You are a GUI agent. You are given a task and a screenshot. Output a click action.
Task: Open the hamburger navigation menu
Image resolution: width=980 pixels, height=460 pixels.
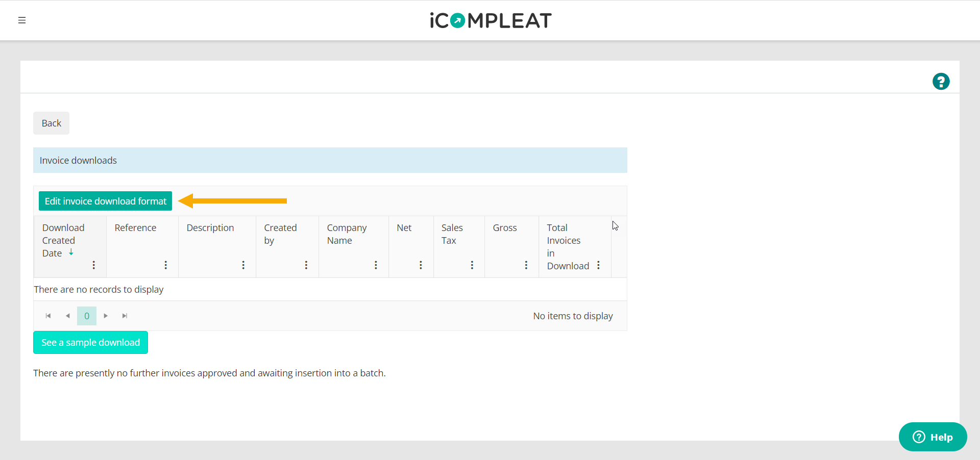(x=22, y=20)
